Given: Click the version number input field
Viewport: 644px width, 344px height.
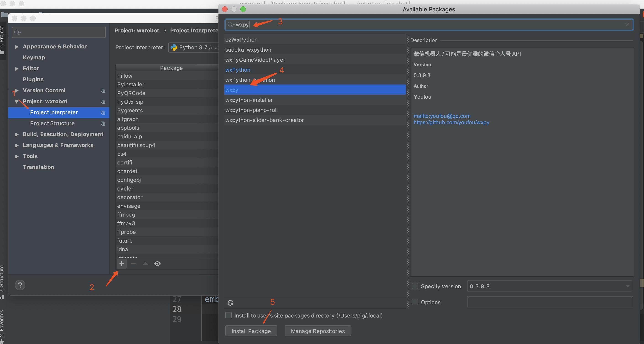Looking at the screenshot, I should coord(549,286).
